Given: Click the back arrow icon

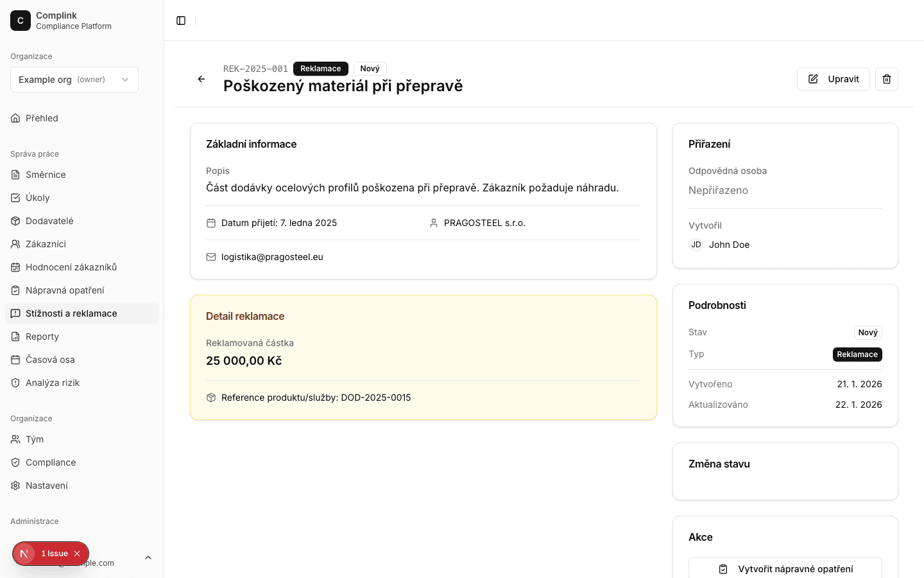Looking at the screenshot, I should pos(201,79).
